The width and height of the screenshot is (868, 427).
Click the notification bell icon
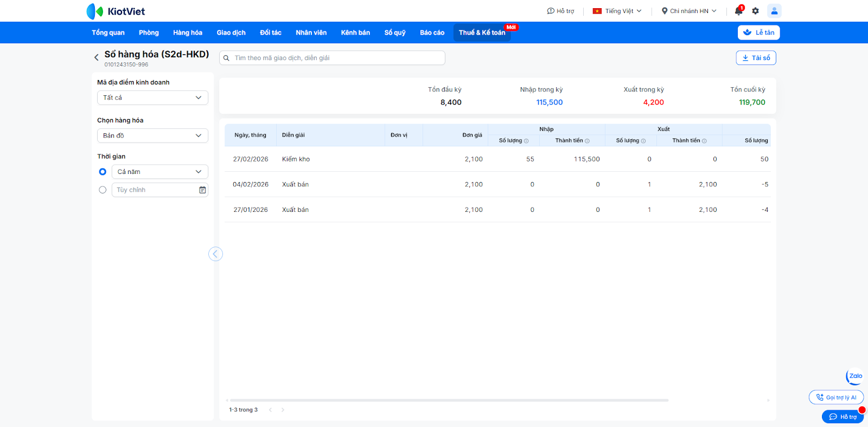coord(738,11)
